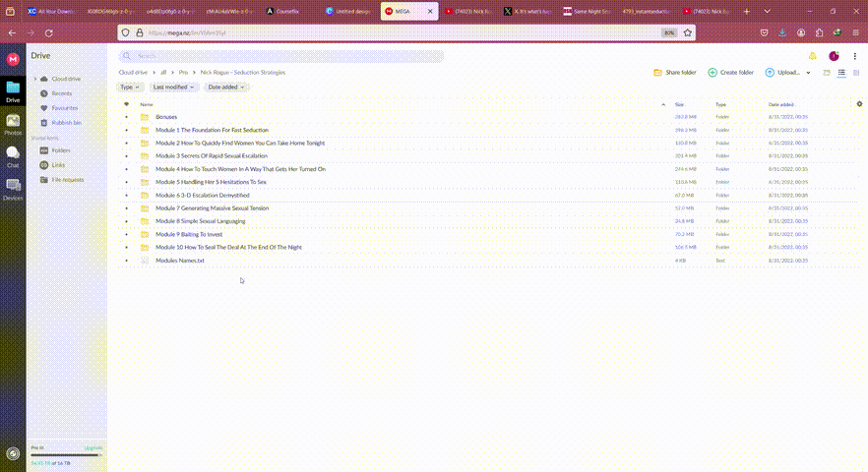Image resolution: width=868 pixels, height=472 pixels.
Task: Open a new browser tab
Action: coord(746,11)
